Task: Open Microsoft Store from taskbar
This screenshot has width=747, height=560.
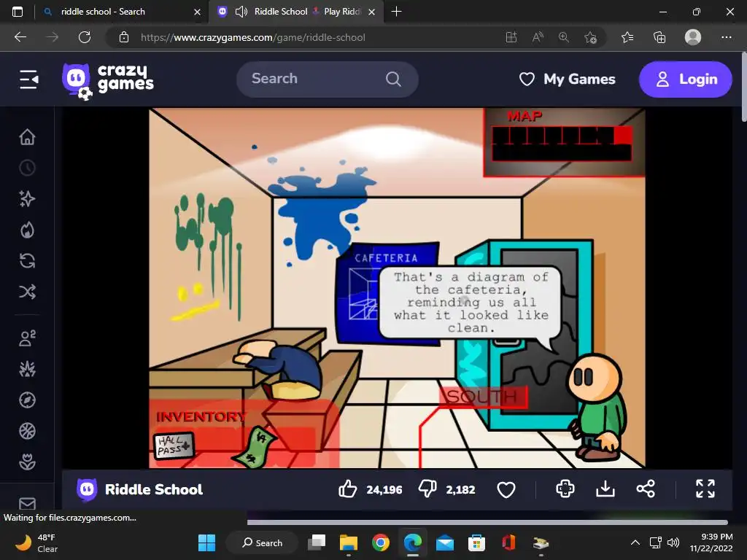Action: pos(476,542)
